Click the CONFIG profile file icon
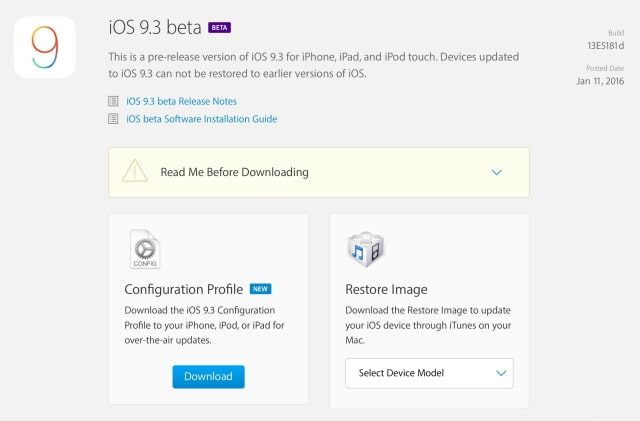This screenshot has height=421, width=640. coord(143,250)
